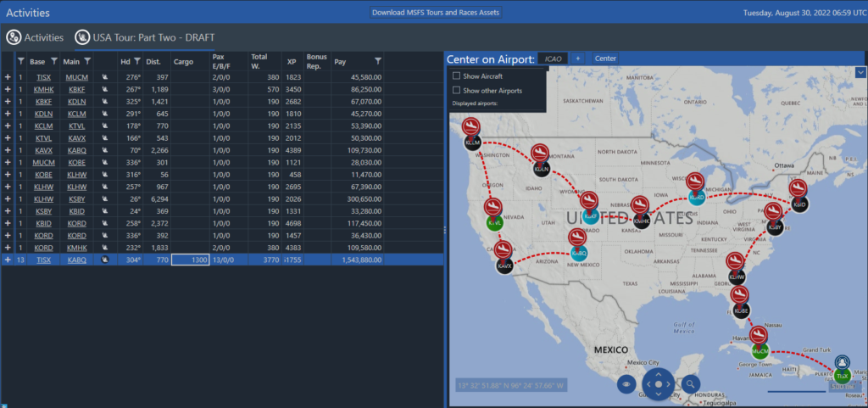Select USA Tour: Part Two - DRAFT tab
The image size is (868, 408).
(x=145, y=37)
